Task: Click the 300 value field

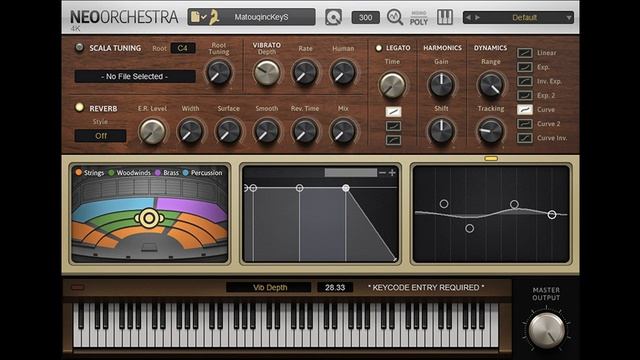Action: [365, 18]
